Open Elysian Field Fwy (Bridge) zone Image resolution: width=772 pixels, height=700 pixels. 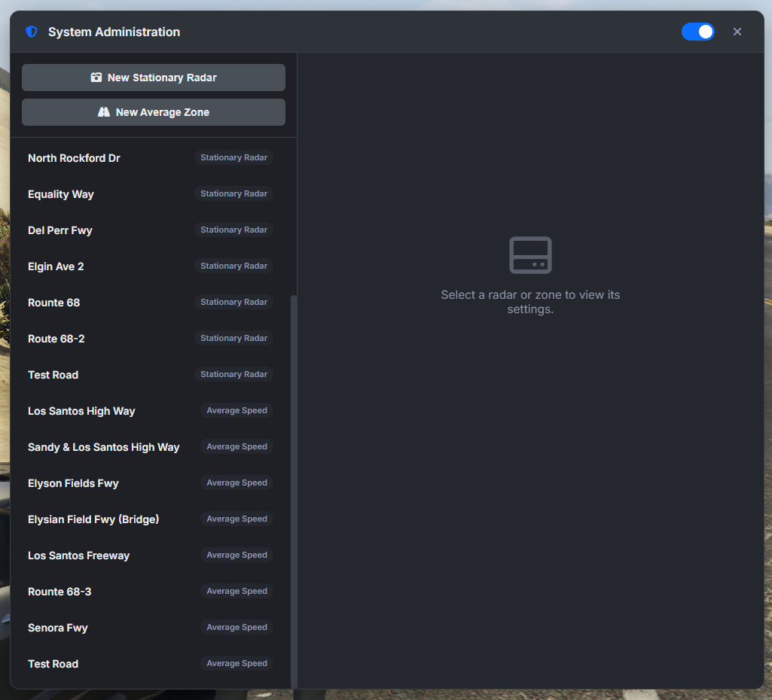tap(151, 519)
